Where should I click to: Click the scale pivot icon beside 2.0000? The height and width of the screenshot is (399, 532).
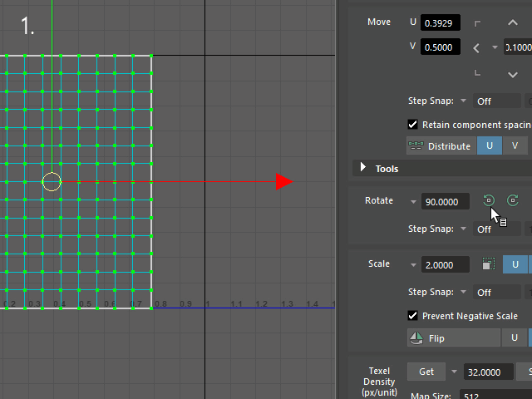[488, 264]
